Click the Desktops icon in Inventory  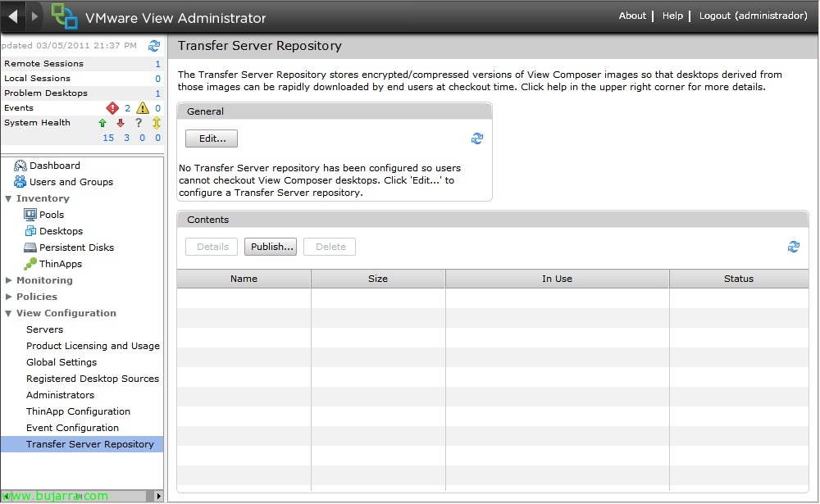pos(30,231)
